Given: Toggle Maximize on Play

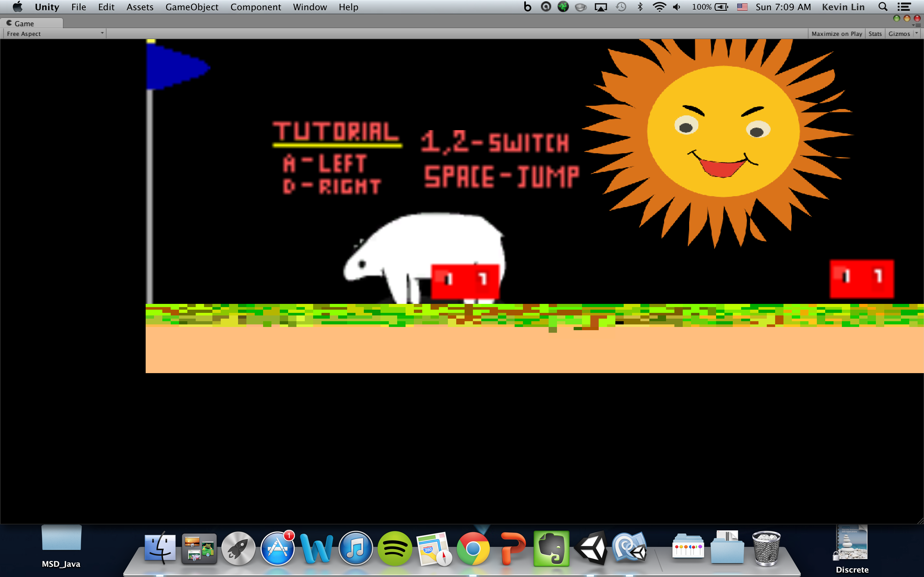Looking at the screenshot, I should (x=836, y=34).
